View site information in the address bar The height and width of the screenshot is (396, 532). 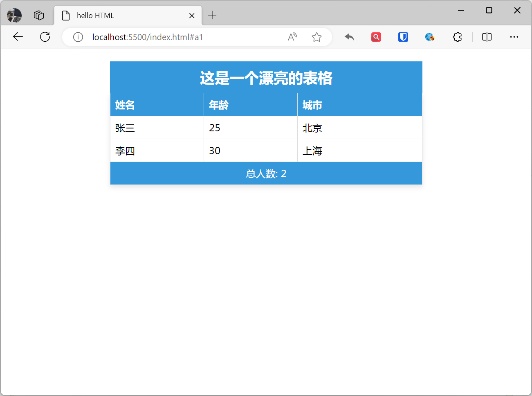pyautogui.click(x=78, y=37)
